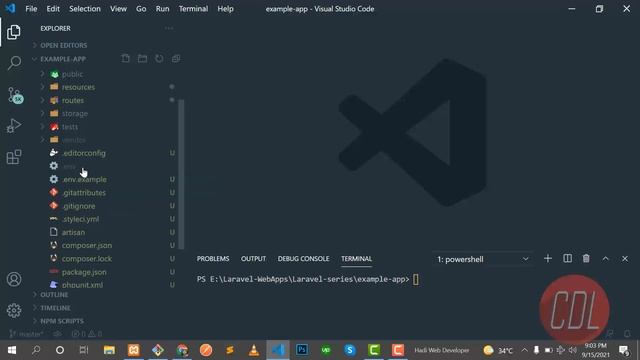The width and height of the screenshot is (640, 360).
Task: Open the Selection menu
Action: tap(84, 9)
